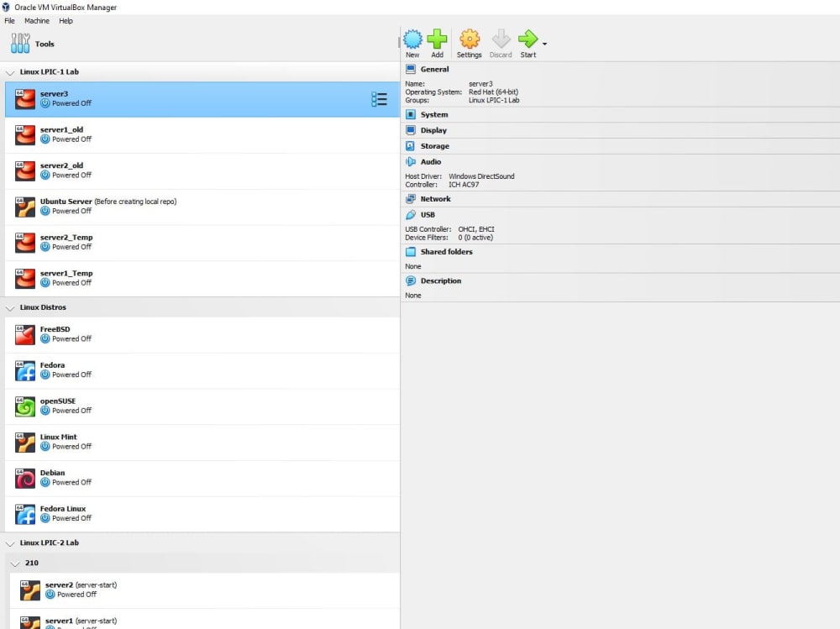Open Settings for server3 using gear icon
Image resolution: width=840 pixels, height=629 pixels.
(x=469, y=39)
